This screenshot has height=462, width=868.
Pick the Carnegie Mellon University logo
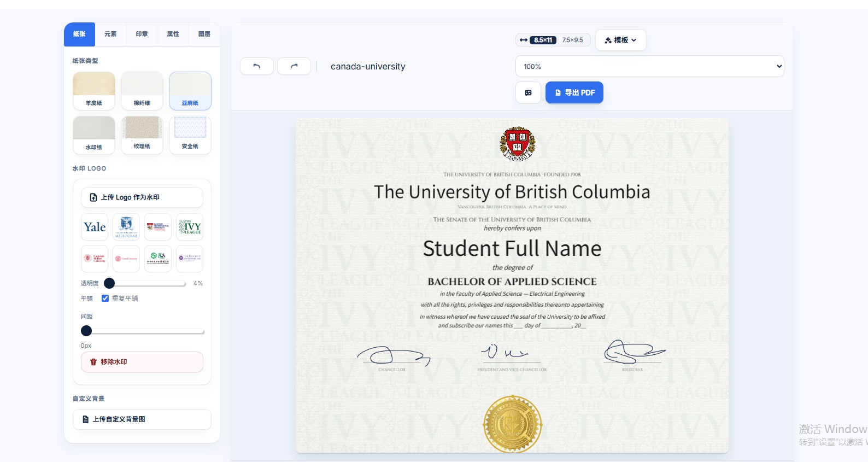point(95,259)
